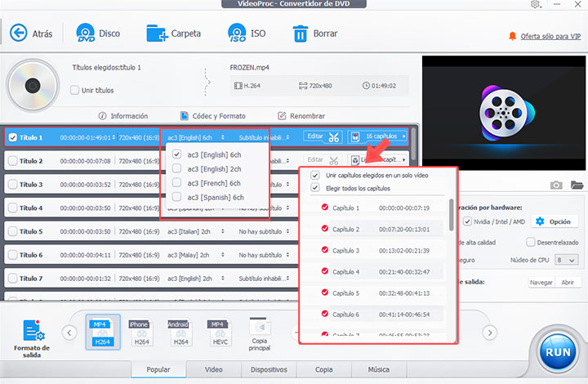
Task: Check the Título 5 checkbox
Action: (x=13, y=231)
